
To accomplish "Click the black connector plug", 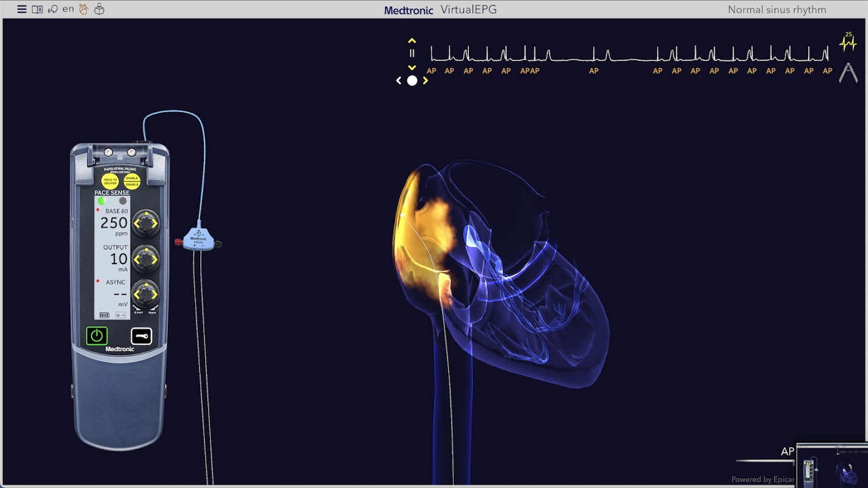I will [218, 244].
